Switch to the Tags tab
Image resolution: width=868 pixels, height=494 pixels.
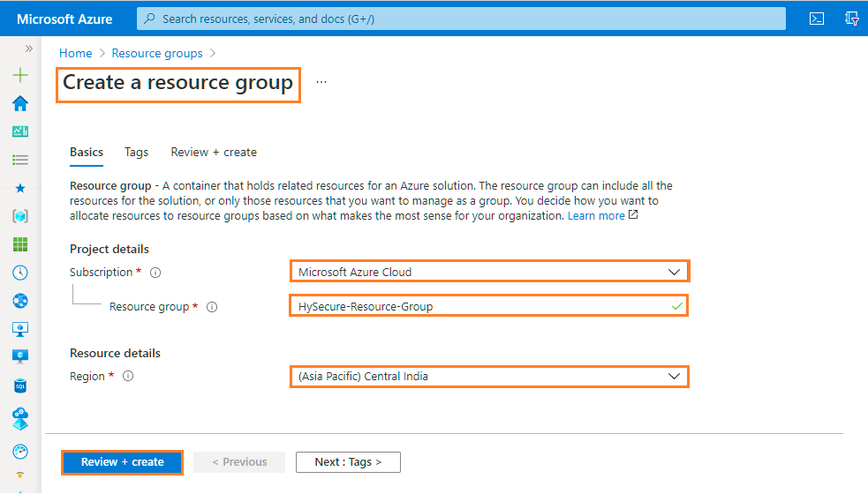tap(136, 152)
